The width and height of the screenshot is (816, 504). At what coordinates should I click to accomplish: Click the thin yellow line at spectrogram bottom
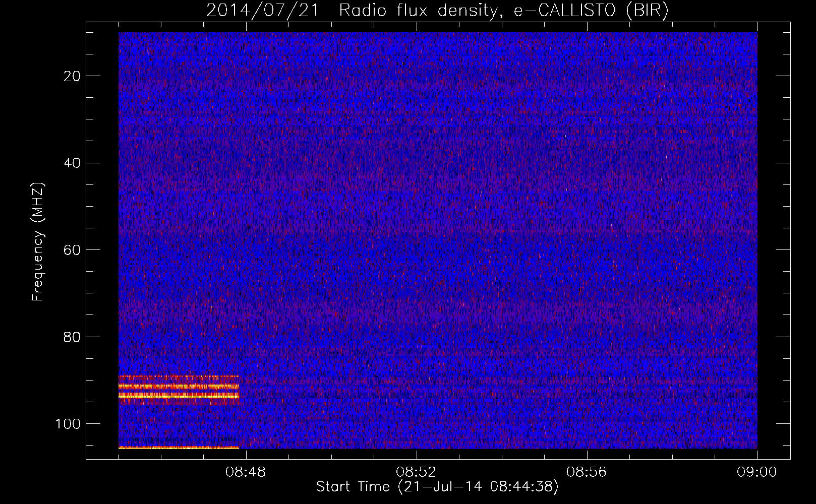click(179, 448)
